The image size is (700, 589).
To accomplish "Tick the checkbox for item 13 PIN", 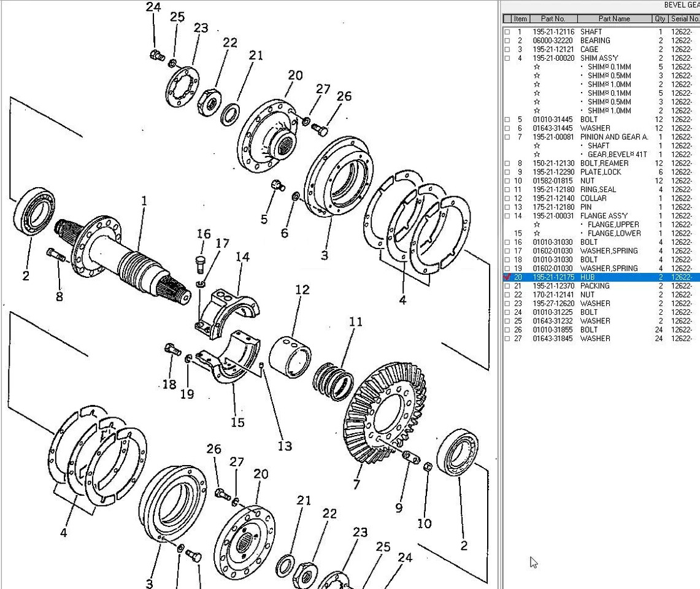I will point(507,207).
